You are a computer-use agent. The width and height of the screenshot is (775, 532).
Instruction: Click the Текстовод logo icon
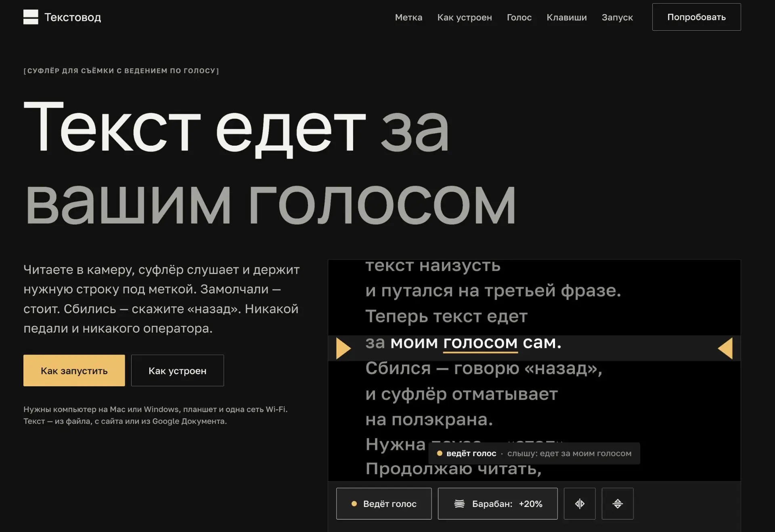[31, 17]
